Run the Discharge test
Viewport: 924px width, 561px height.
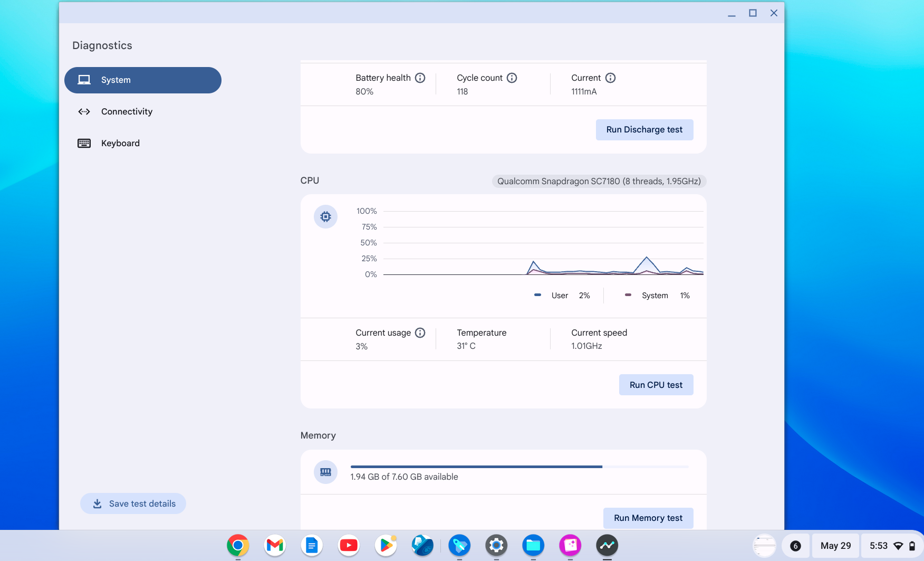click(x=644, y=130)
